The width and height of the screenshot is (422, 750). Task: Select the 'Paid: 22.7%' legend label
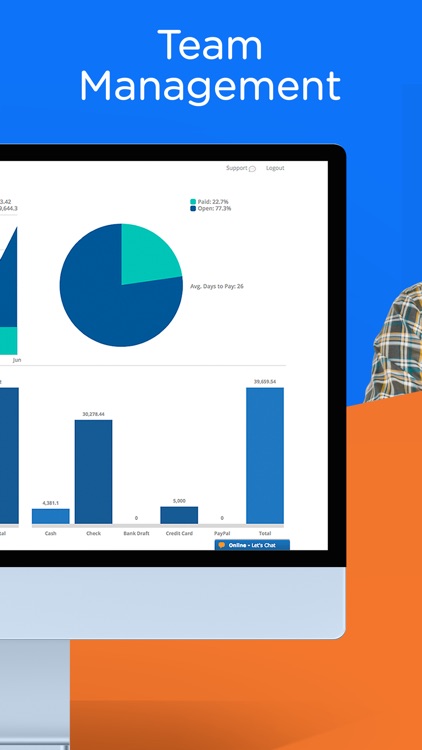213,202
